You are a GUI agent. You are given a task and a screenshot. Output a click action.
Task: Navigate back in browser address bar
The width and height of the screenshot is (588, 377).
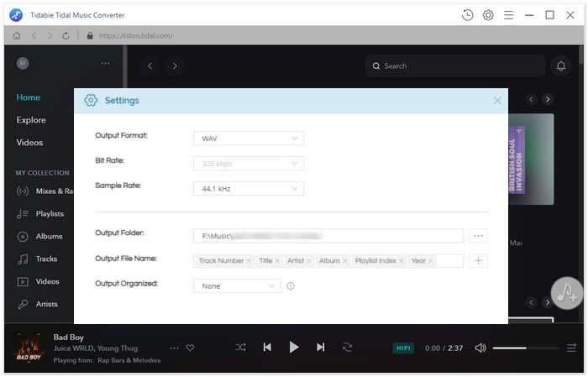(x=34, y=35)
